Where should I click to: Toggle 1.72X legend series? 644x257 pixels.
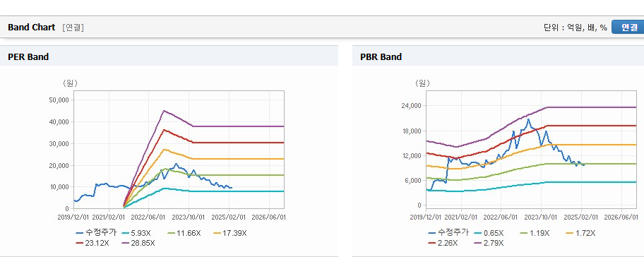coord(581,233)
